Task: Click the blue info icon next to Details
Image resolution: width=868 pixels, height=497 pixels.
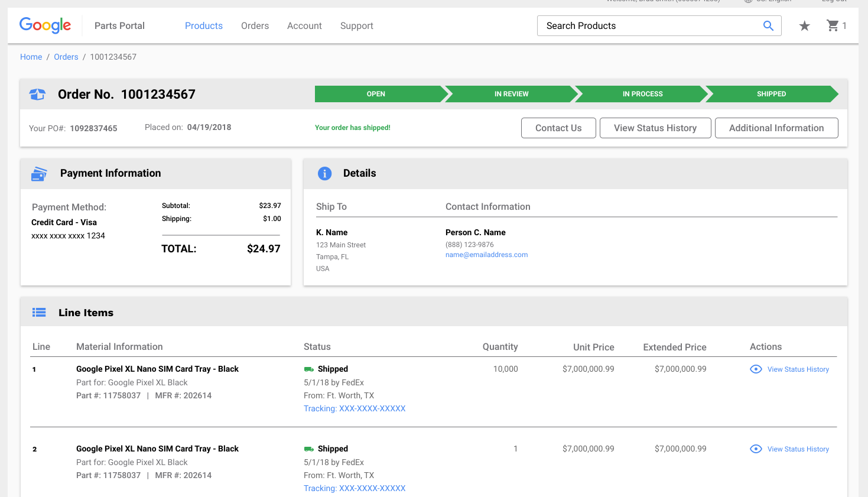Action: tap(324, 173)
